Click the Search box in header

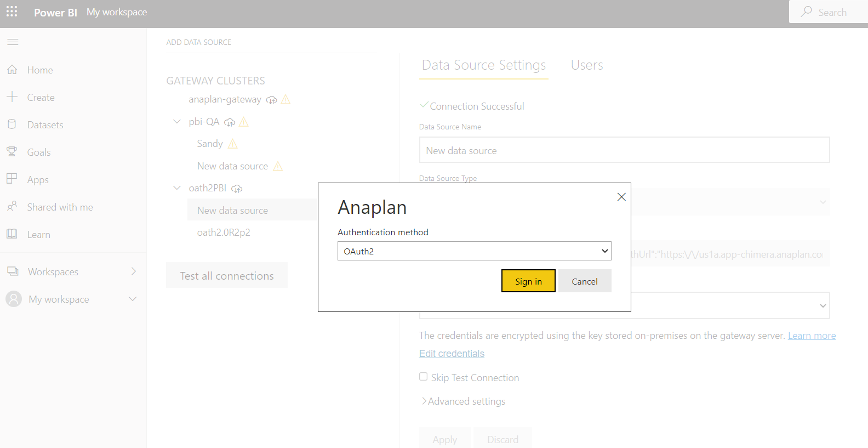pos(829,12)
